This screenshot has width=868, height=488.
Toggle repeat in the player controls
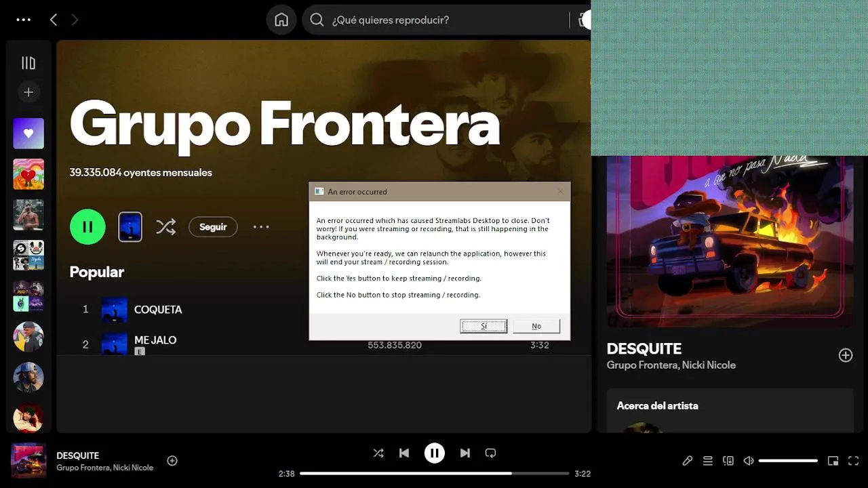point(490,453)
